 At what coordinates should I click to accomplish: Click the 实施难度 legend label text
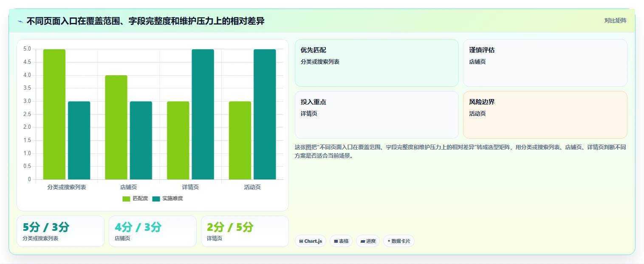point(172,199)
